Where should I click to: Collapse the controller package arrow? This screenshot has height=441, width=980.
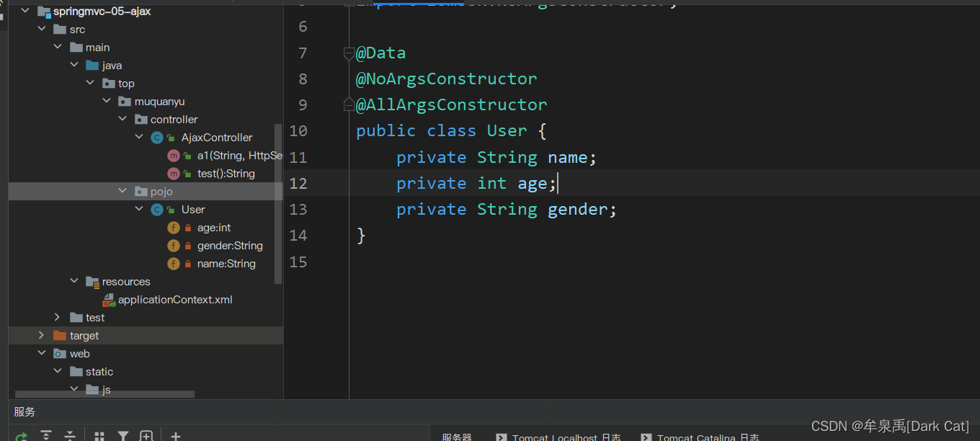click(122, 119)
